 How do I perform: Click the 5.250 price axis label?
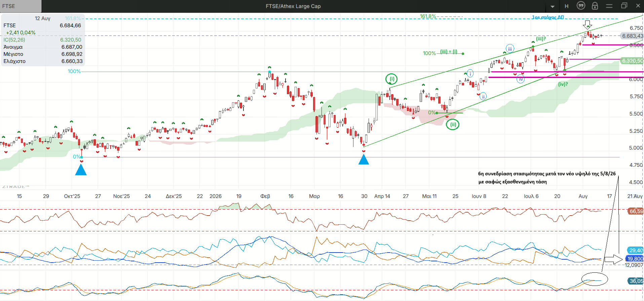[x=636, y=131]
